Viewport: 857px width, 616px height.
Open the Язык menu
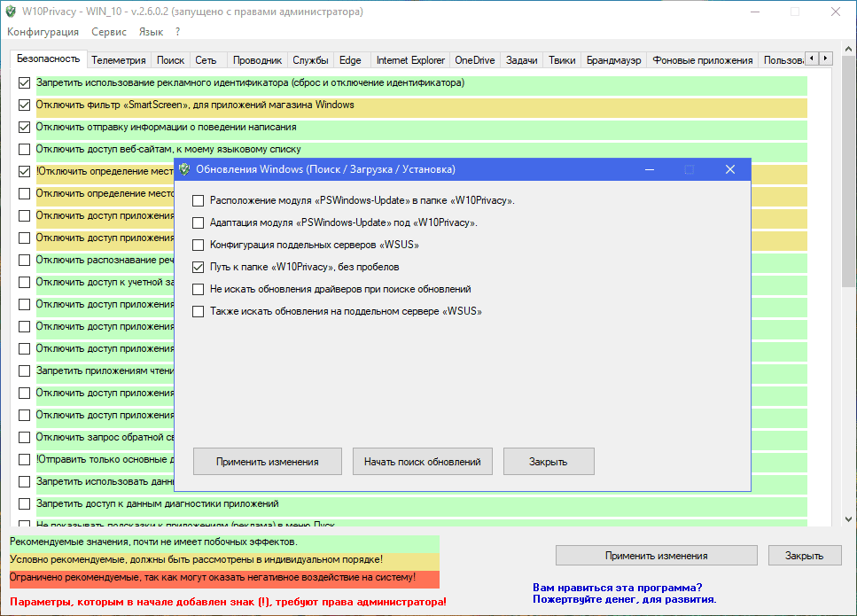(151, 32)
